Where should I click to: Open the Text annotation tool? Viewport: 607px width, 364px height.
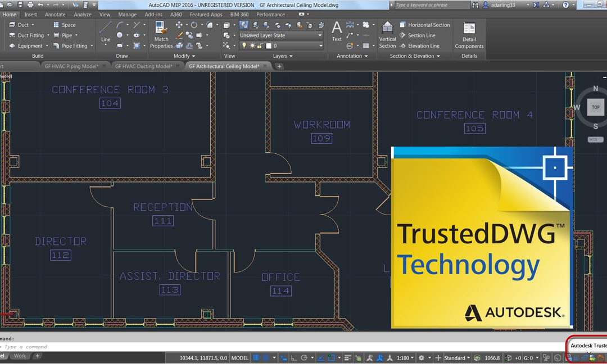tap(337, 31)
